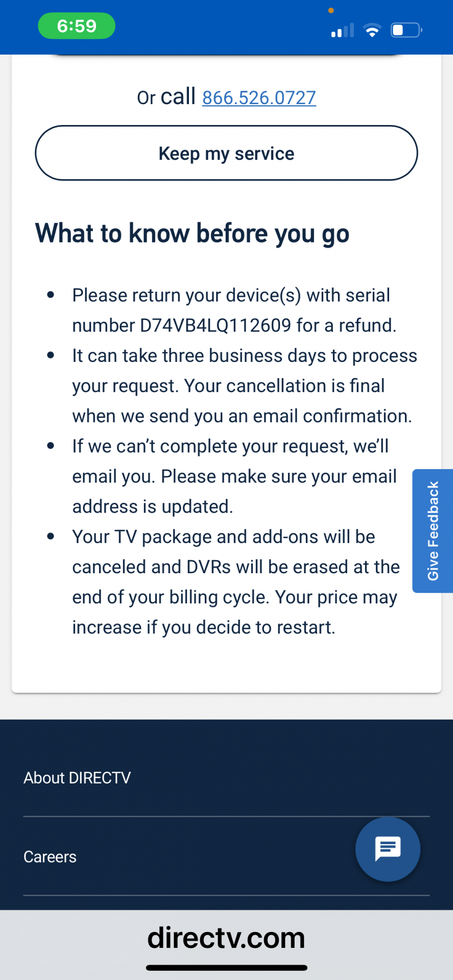The image size is (453, 980).
Task: Click the 'Or call' text
Action: [166, 97]
